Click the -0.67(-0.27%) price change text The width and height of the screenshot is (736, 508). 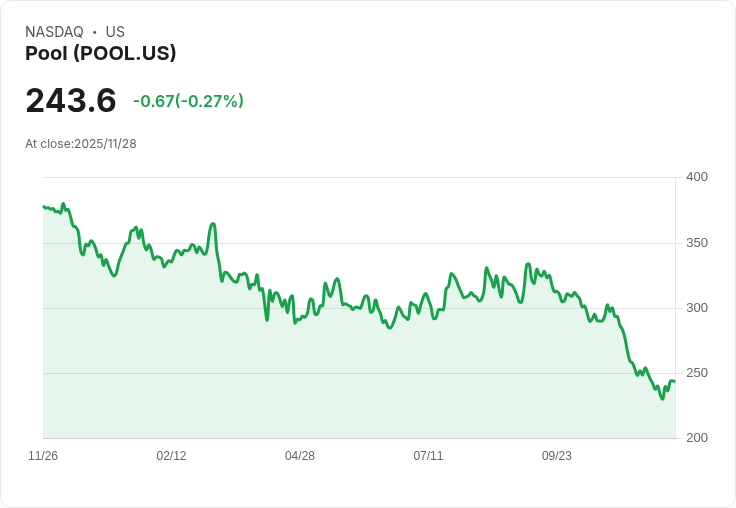tap(188, 101)
